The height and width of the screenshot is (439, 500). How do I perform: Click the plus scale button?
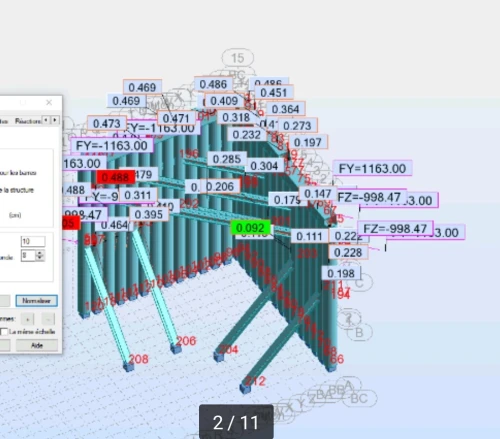pos(28,319)
